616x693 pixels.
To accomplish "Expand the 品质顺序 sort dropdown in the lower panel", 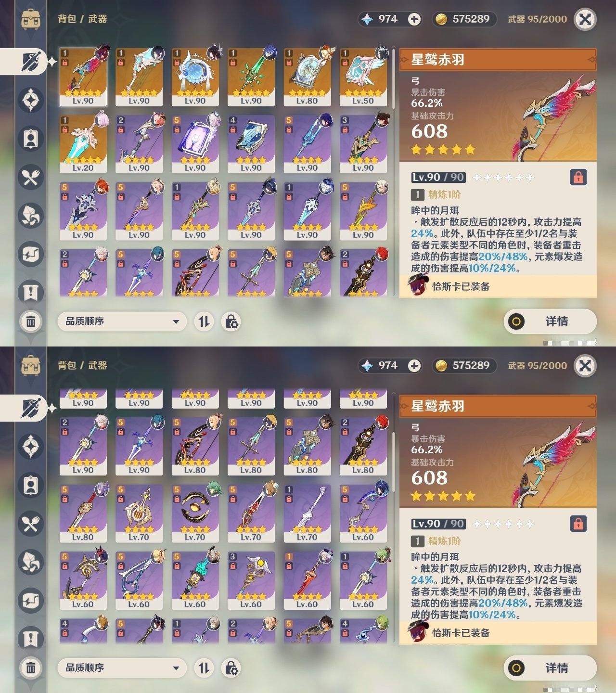I will click(x=122, y=668).
